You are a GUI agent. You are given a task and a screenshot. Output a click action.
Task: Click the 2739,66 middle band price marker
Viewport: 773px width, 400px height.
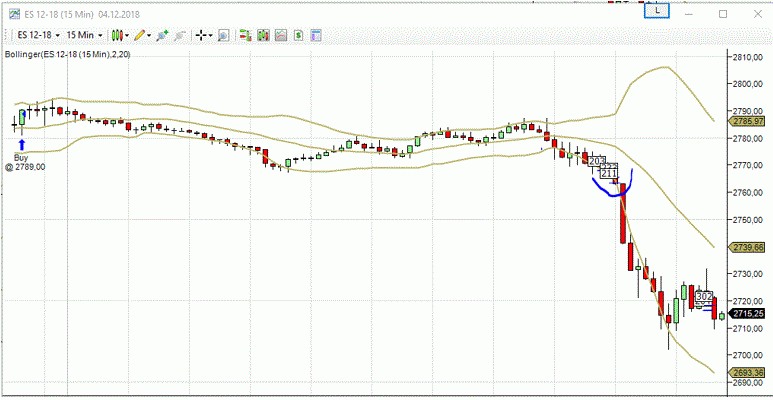pos(748,247)
